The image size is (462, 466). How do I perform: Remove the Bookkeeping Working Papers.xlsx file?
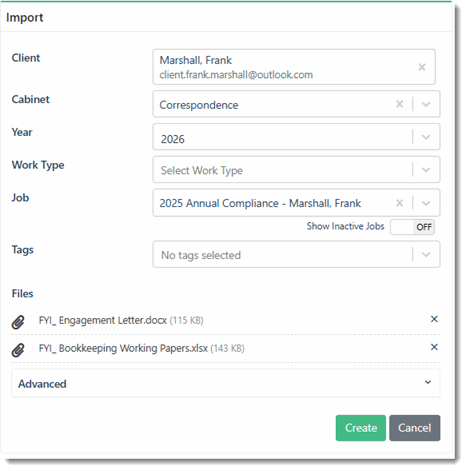pyautogui.click(x=434, y=347)
